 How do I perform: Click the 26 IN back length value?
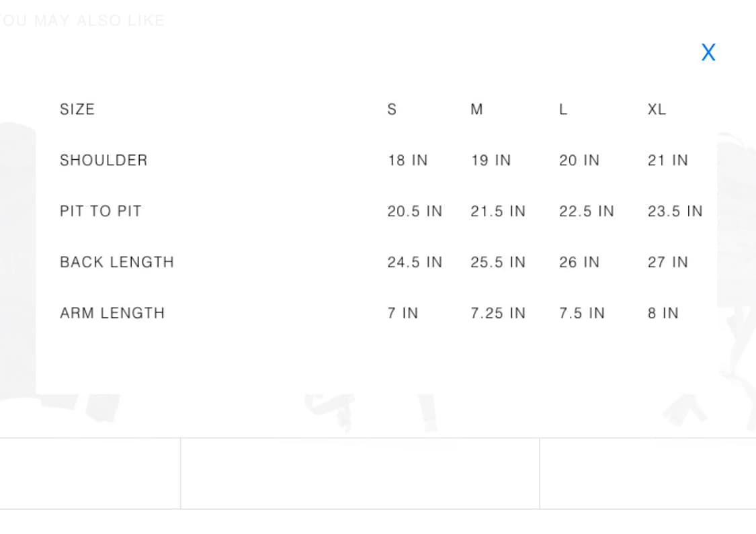[x=579, y=262]
